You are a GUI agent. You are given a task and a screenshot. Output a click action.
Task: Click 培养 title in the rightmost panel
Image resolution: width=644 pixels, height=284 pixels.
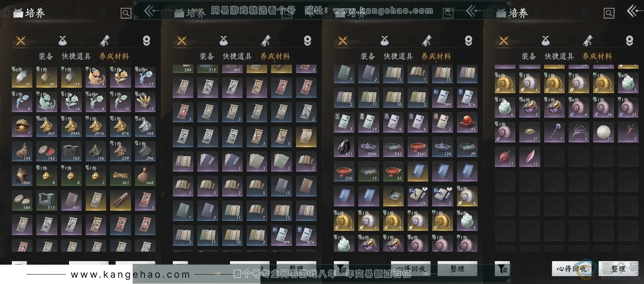(x=518, y=13)
